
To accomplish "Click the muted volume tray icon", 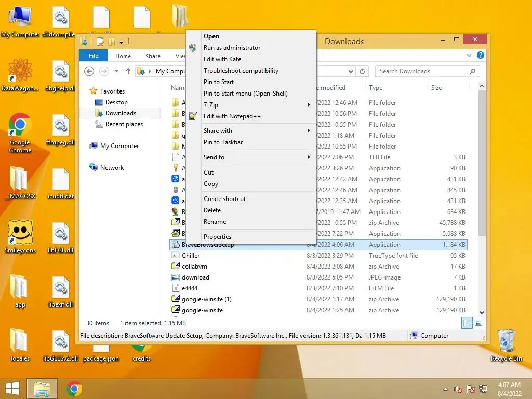I will coord(458,389).
